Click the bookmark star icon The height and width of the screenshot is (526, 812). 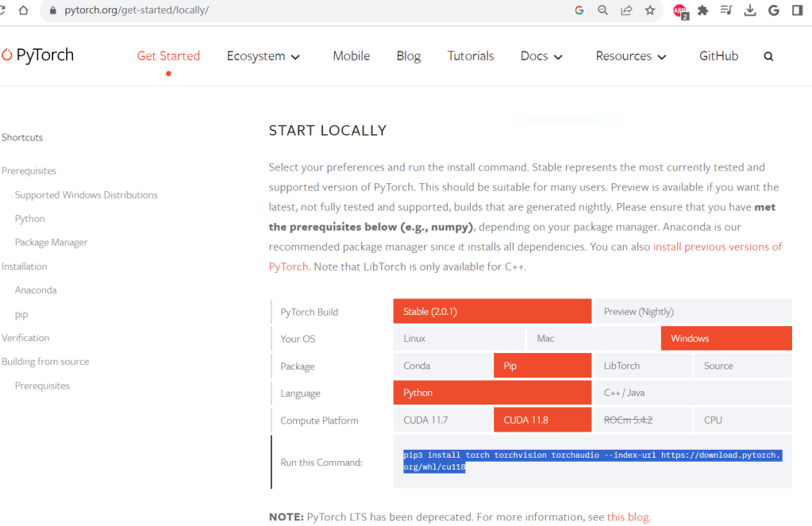[650, 11]
